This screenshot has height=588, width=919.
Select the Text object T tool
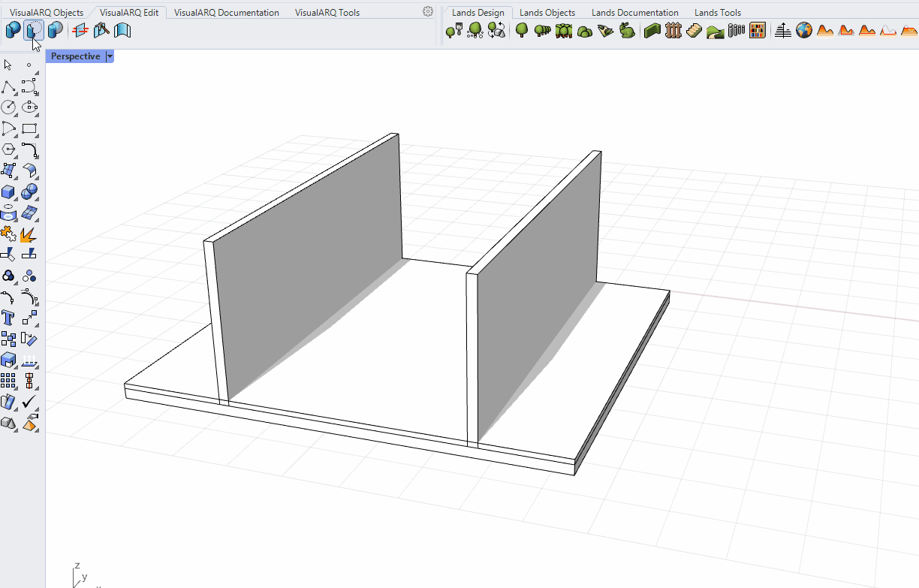point(8,318)
